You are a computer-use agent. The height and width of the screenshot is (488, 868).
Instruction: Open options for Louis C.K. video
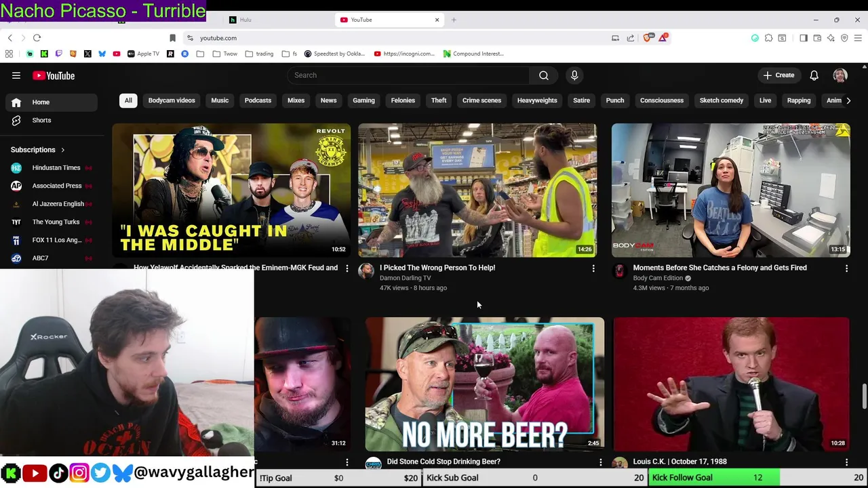click(x=846, y=462)
